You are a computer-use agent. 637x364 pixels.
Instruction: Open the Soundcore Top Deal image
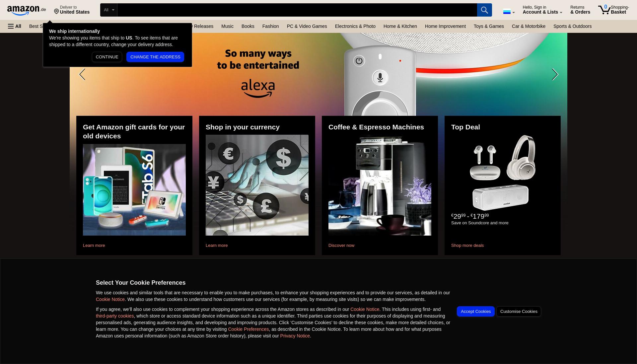[x=503, y=173]
